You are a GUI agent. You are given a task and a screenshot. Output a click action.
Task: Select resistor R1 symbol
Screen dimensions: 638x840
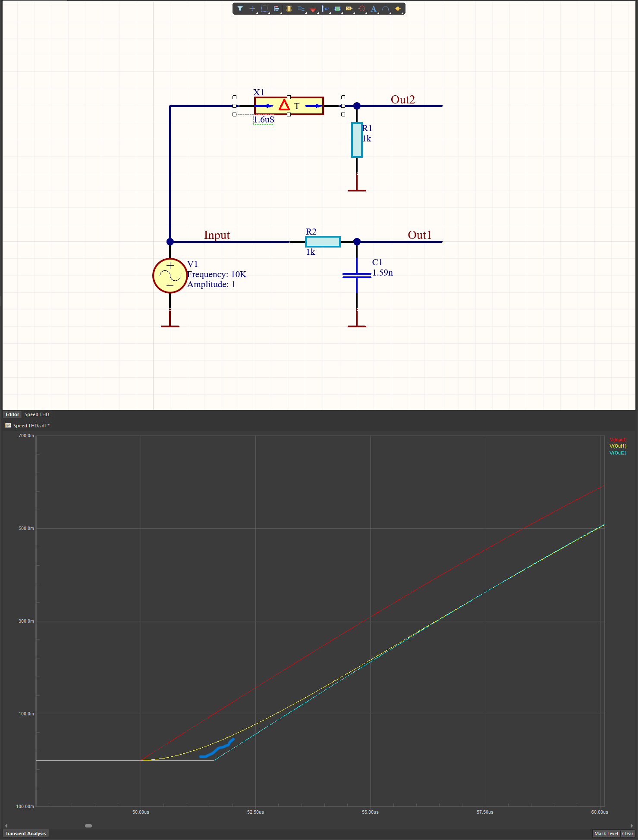pos(357,140)
